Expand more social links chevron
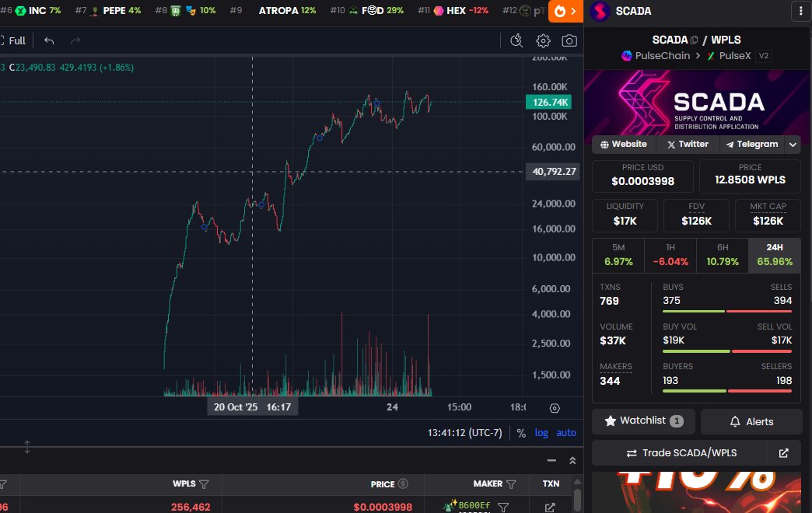The height and width of the screenshot is (513, 812). (x=793, y=145)
